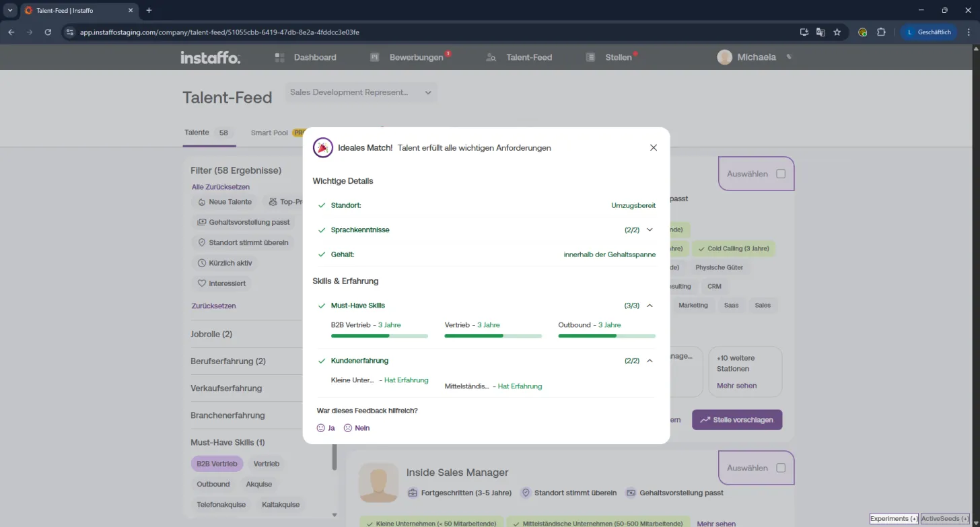
Task: Enable the Interessiert filter chip
Action: point(222,283)
